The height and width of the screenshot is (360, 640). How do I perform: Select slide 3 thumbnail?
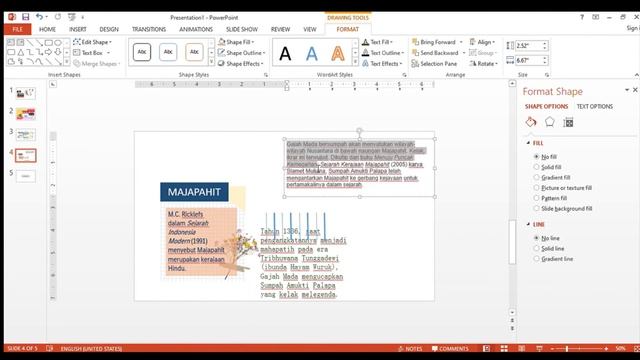[x=25, y=135]
